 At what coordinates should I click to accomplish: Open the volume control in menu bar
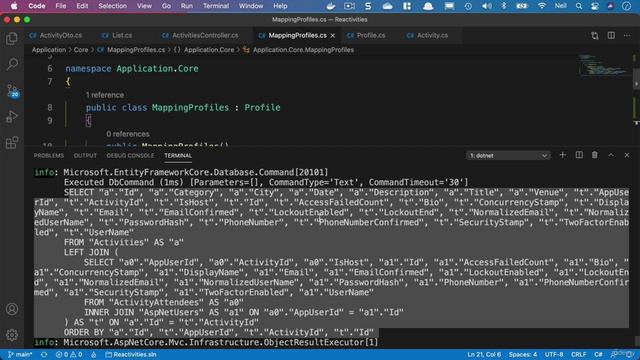pyautogui.click(x=487, y=6)
